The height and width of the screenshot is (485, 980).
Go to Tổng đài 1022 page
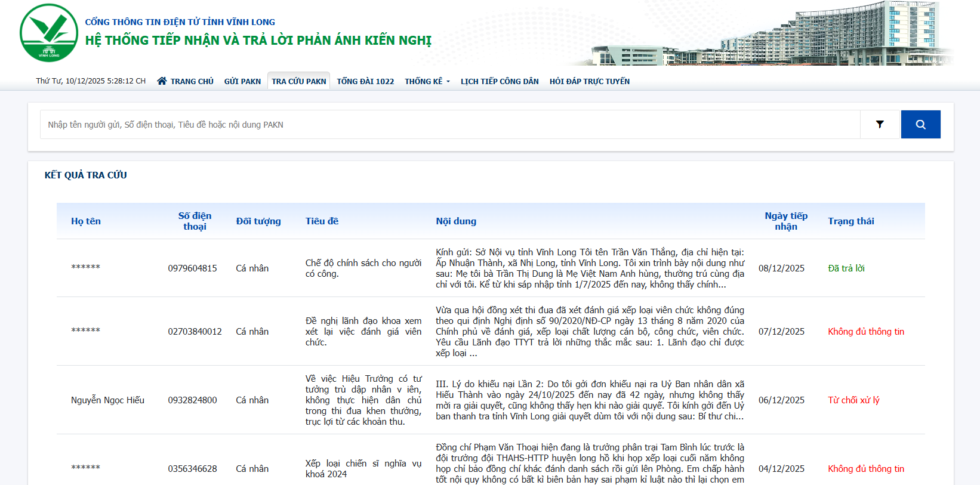[x=365, y=81]
